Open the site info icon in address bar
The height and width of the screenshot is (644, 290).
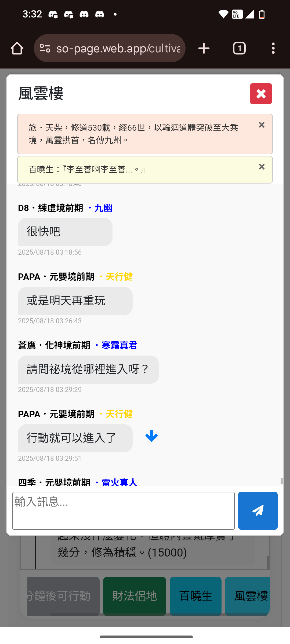[x=45, y=49]
